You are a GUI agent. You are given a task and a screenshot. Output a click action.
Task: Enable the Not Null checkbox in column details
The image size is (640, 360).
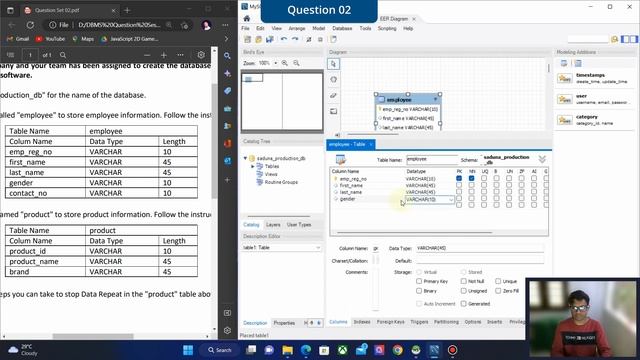click(x=463, y=281)
